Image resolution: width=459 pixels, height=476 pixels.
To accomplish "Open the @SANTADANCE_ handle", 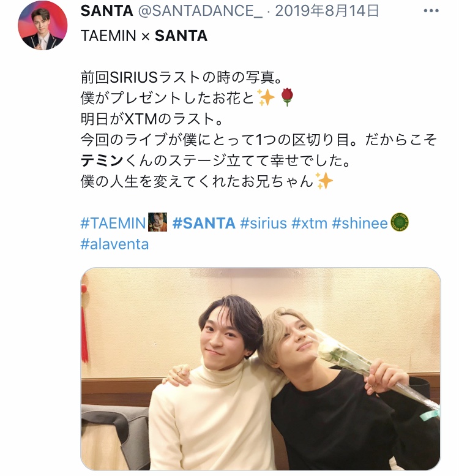I will 200,11.
